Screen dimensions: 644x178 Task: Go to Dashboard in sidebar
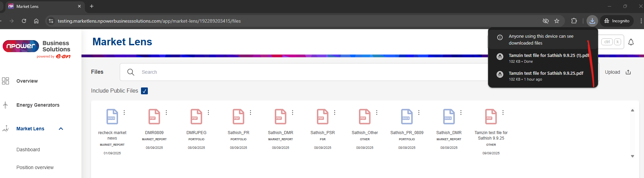pos(28,150)
